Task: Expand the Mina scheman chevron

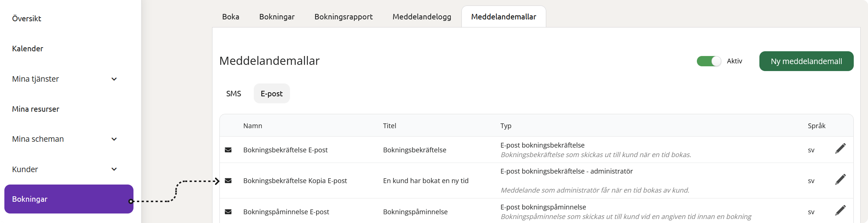Action: (x=114, y=139)
